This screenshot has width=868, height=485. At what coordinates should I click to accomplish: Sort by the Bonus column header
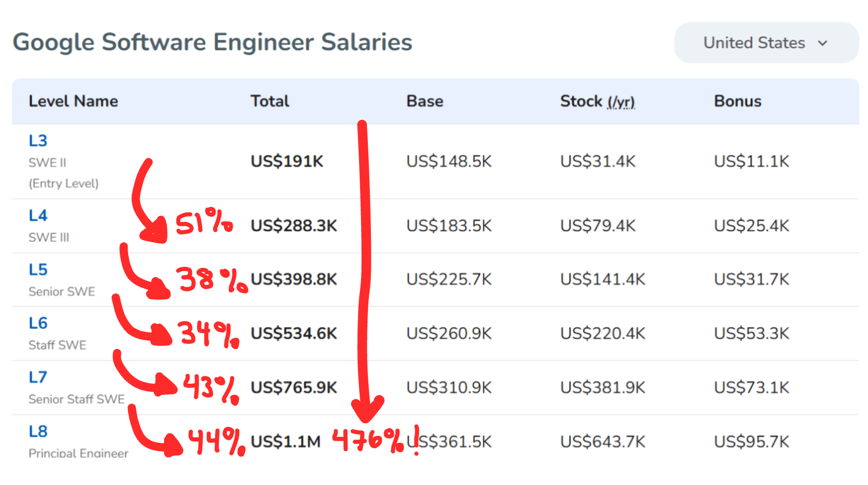point(737,101)
